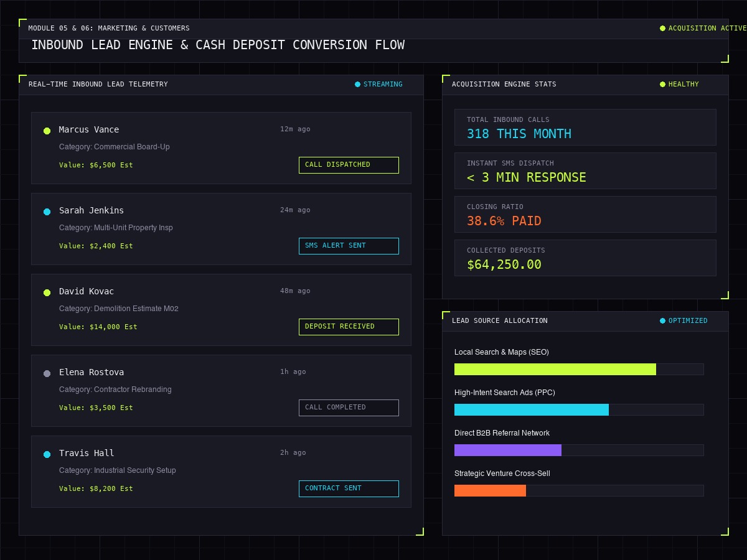Click the Module 05 & 06 heading
The image size is (747, 560).
[109, 28]
